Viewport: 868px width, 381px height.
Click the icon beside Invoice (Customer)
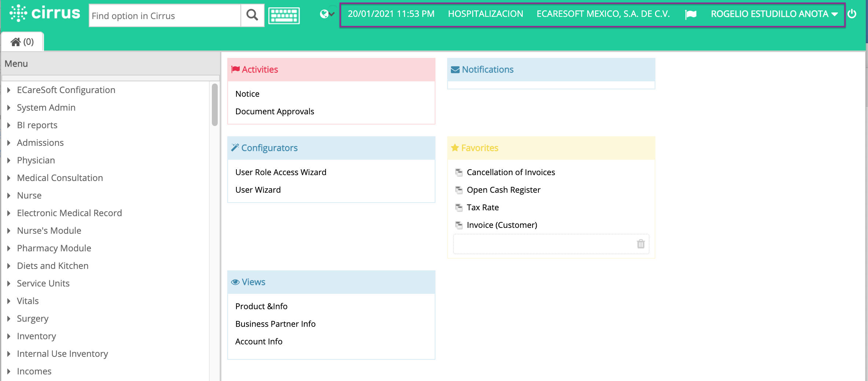(x=459, y=225)
